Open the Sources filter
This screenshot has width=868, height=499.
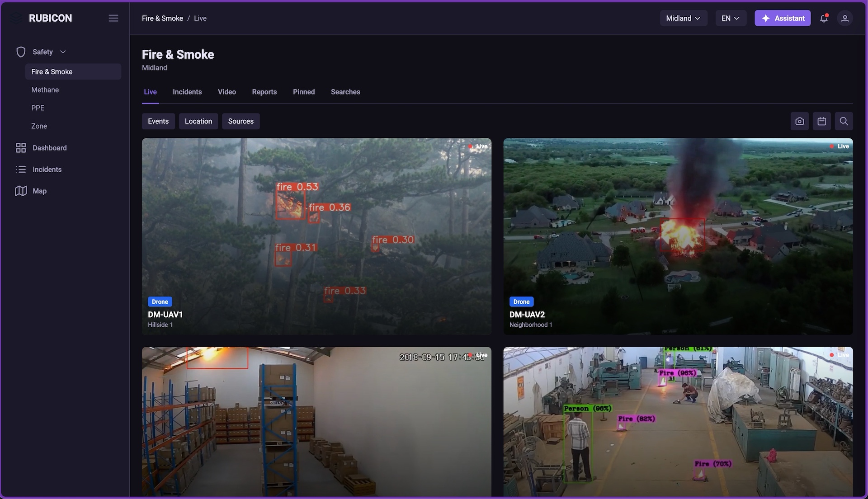(x=241, y=121)
